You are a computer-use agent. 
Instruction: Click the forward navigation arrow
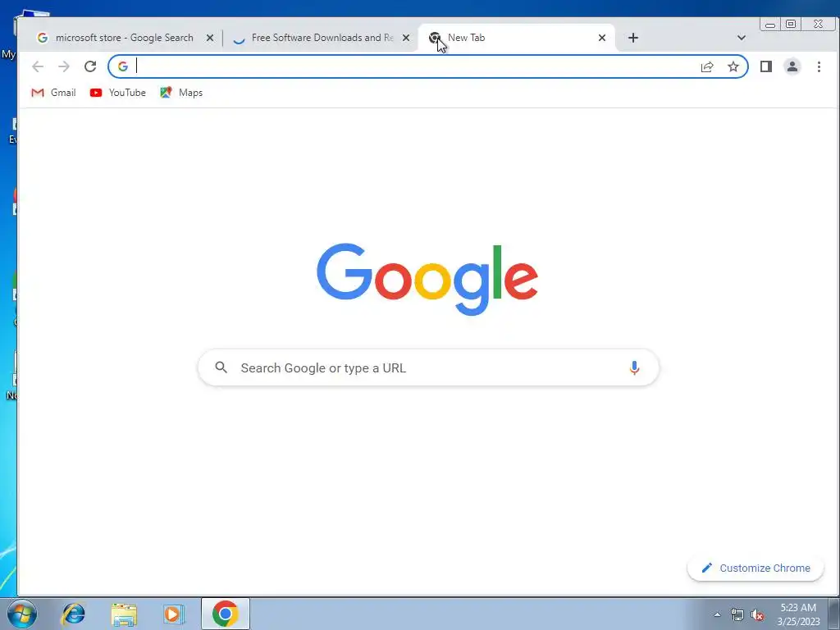coord(64,66)
